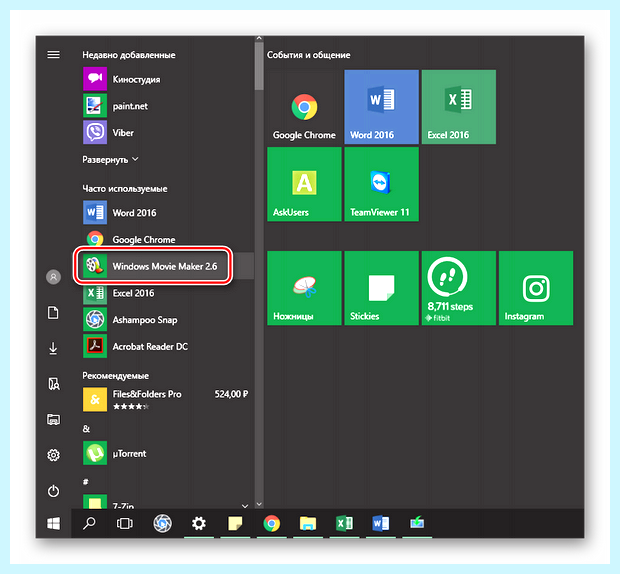Click the 'Недавно добавленные' heading
Viewport: 620px width, 574px height.
(129, 55)
